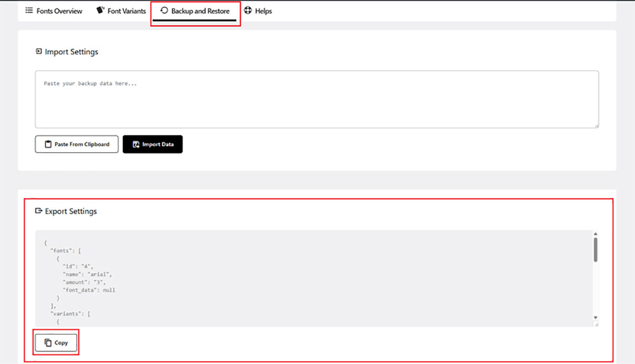Click the "fonts": [ line
This screenshot has width=635, height=364.
(x=65, y=250)
